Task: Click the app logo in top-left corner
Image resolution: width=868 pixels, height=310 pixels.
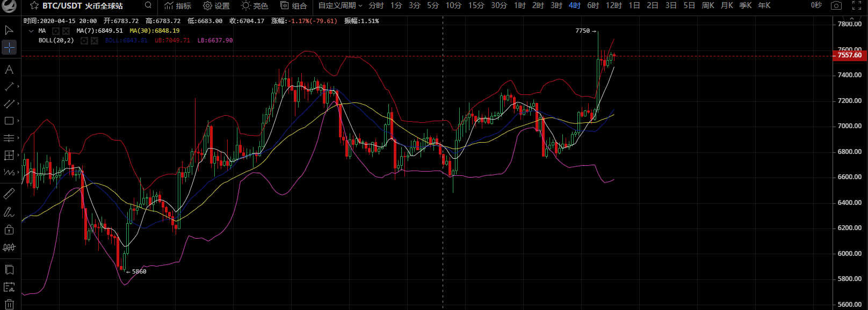Action: (x=9, y=6)
